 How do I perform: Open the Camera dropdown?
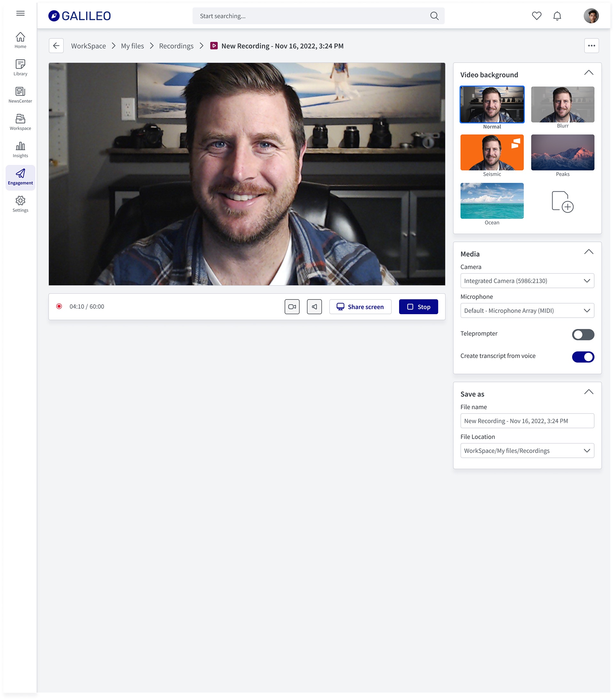pyautogui.click(x=527, y=281)
